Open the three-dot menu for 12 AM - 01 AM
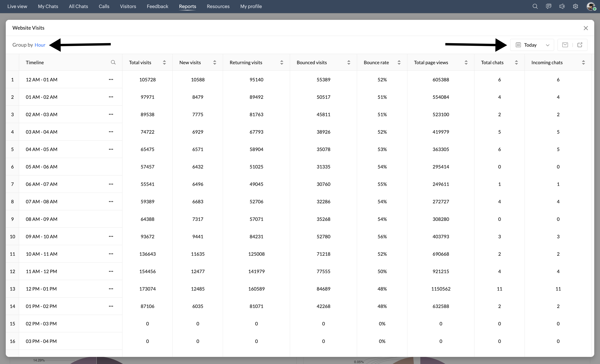The image size is (600, 364). click(x=111, y=80)
